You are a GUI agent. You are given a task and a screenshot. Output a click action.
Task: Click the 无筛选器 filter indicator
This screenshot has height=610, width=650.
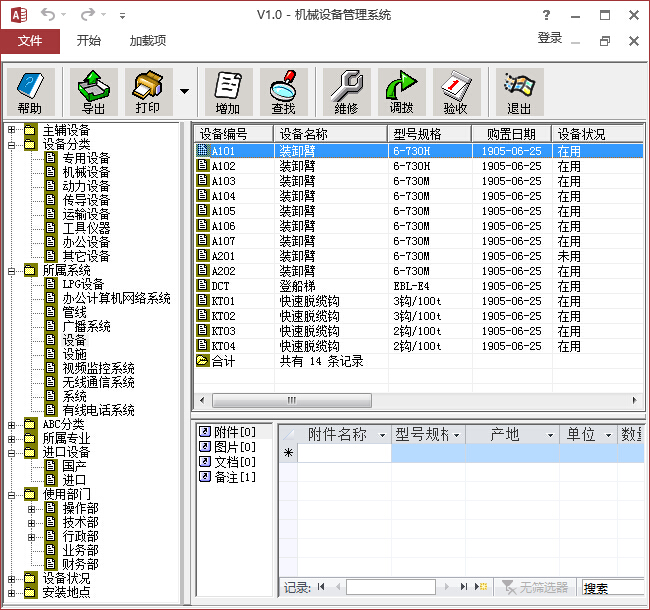tap(535, 587)
